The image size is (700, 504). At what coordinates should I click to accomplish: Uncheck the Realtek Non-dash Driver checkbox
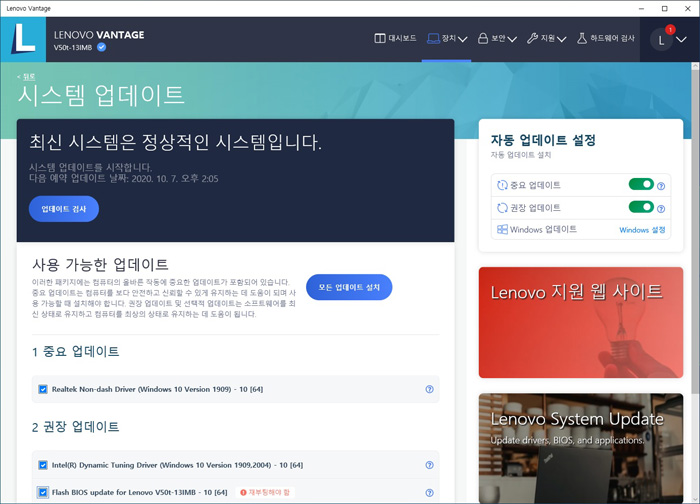43,390
